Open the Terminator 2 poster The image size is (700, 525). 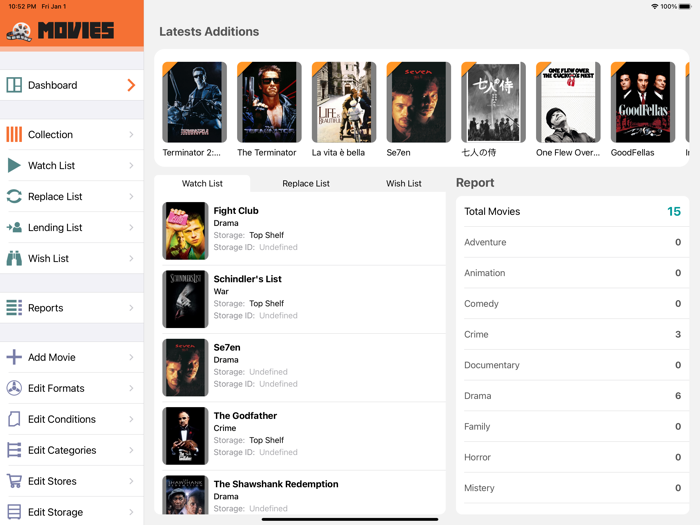tap(194, 102)
